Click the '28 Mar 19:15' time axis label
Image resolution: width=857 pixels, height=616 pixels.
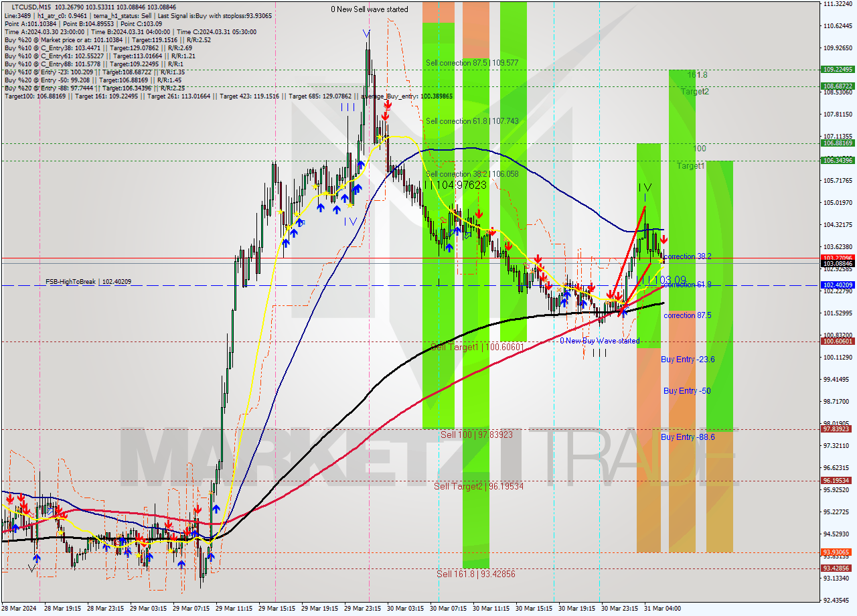coord(62,609)
